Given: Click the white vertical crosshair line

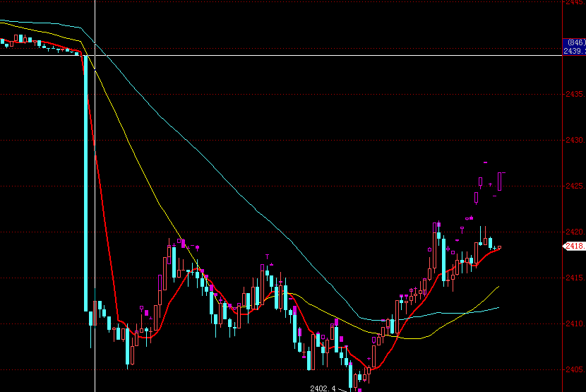Looking at the screenshot, I should point(95,212).
